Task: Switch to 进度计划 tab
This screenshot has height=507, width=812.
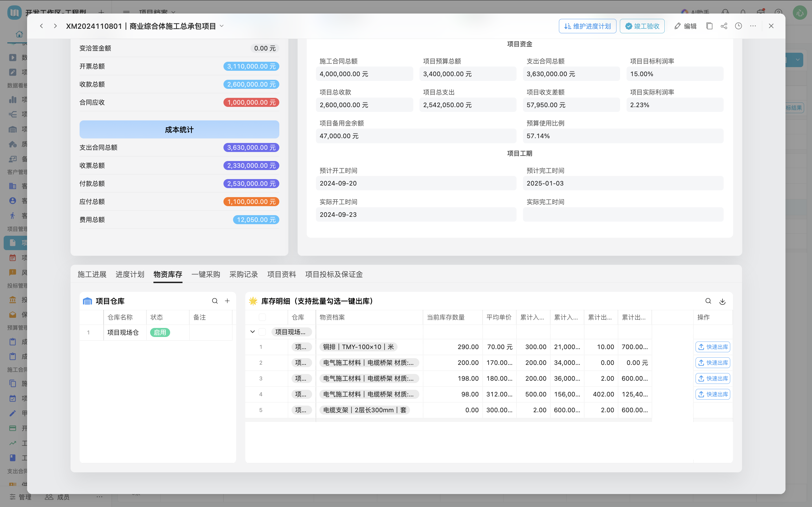Action: pyautogui.click(x=130, y=274)
